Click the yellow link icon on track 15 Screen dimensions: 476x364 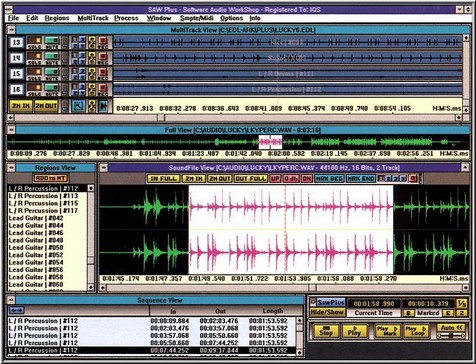(x=92, y=74)
